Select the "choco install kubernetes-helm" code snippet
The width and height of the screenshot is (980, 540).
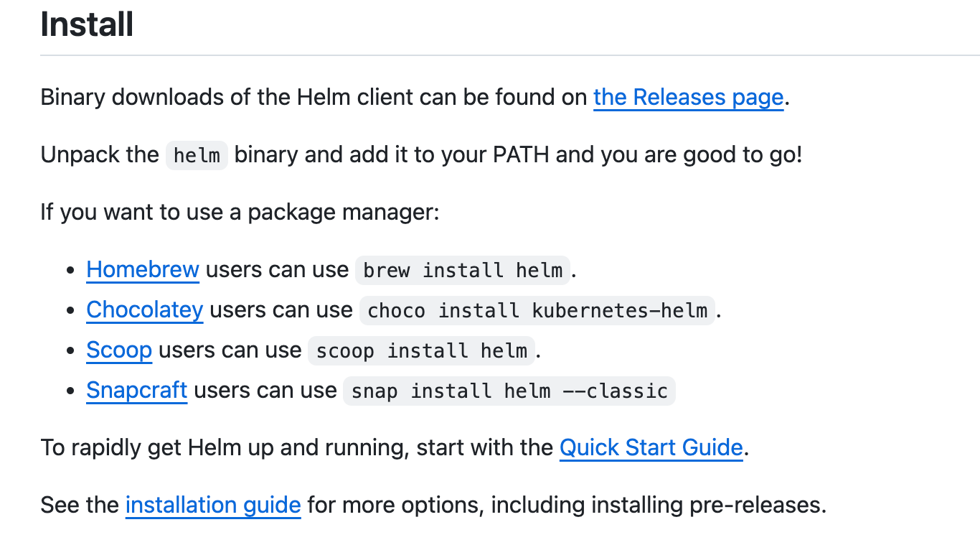click(537, 310)
